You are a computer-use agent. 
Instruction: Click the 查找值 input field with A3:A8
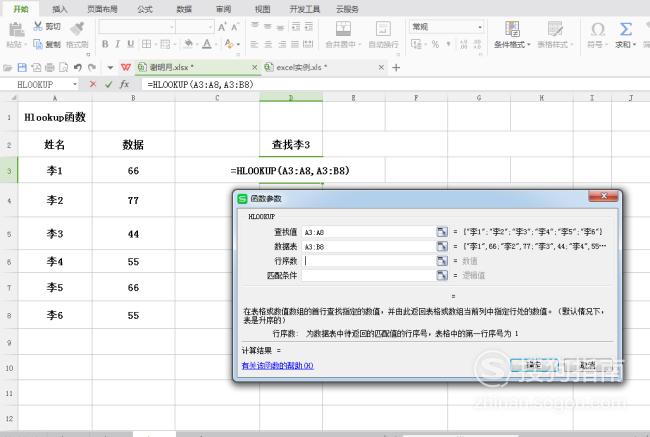pos(369,232)
